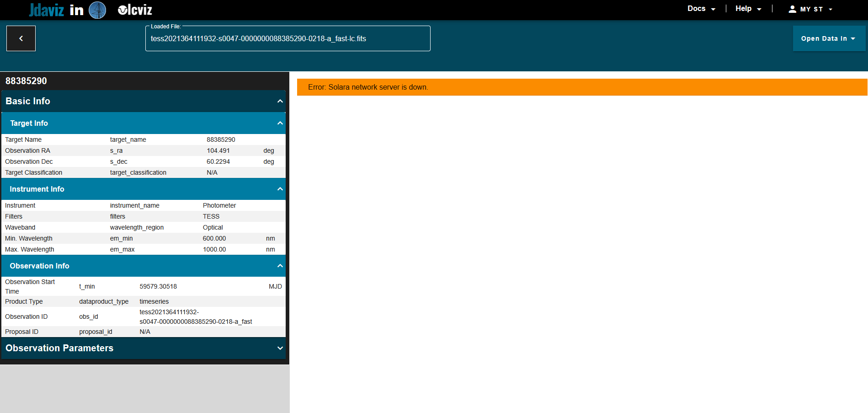Click the back arrow button
The width and height of the screenshot is (868, 413).
tap(21, 38)
